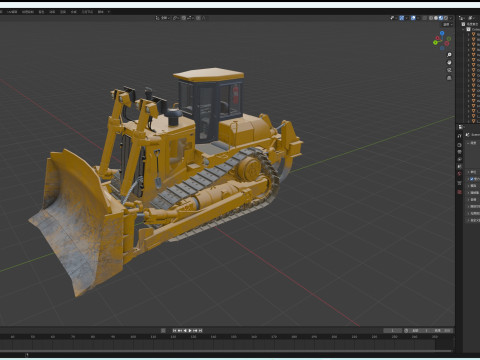Image resolution: width=480 pixels, height=360 pixels.
Task: Toggle the preview range clock icon
Action: 406,330
